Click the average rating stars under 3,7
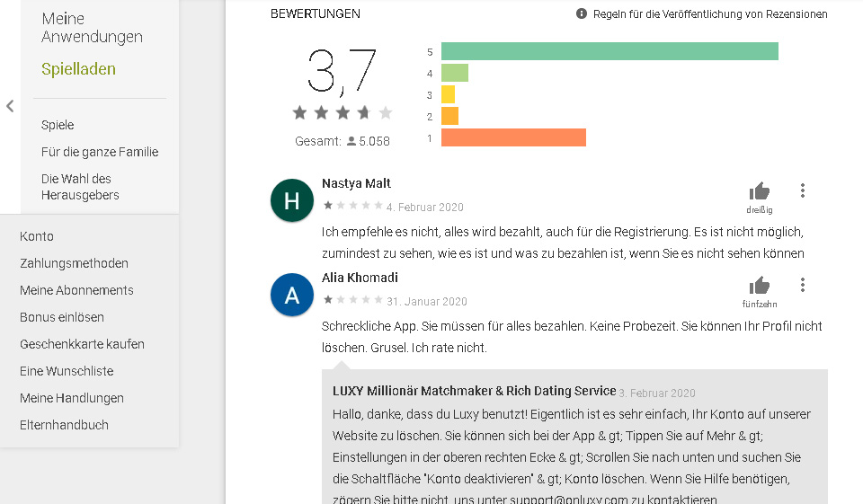The width and height of the screenshot is (863, 504). (343, 112)
